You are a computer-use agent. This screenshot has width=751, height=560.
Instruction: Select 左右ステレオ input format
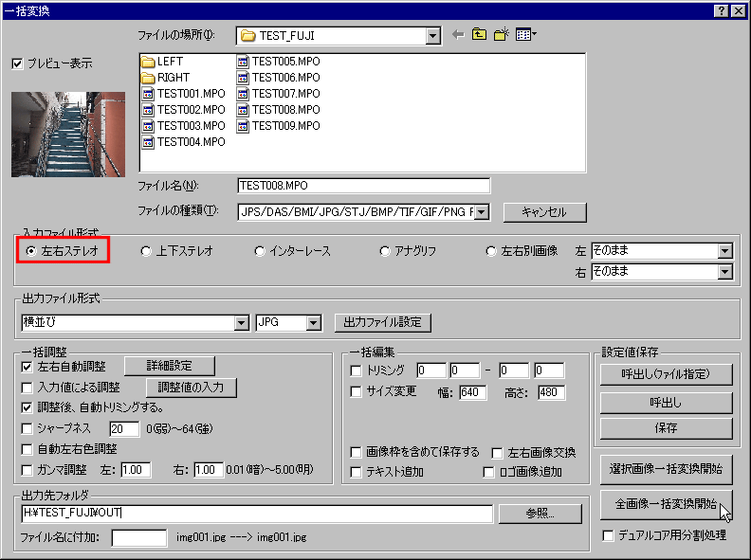click(x=31, y=251)
